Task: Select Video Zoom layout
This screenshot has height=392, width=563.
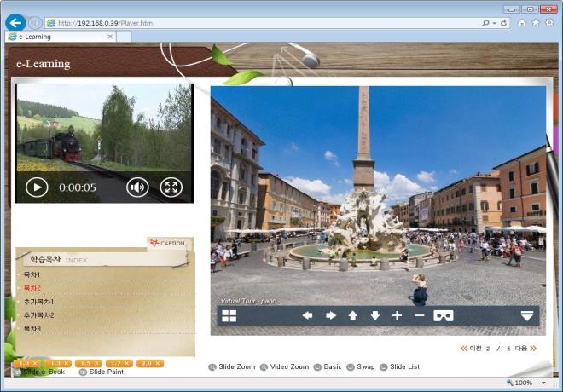Action: click(x=284, y=367)
